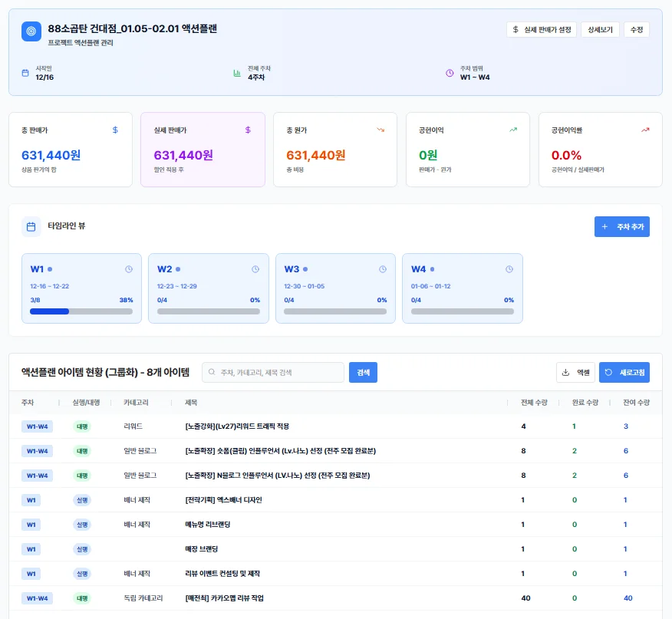The height and width of the screenshot is (619, 672).
Task: Click the dollar icon on 총 판매가 card
Action: (x=115, y=130)
